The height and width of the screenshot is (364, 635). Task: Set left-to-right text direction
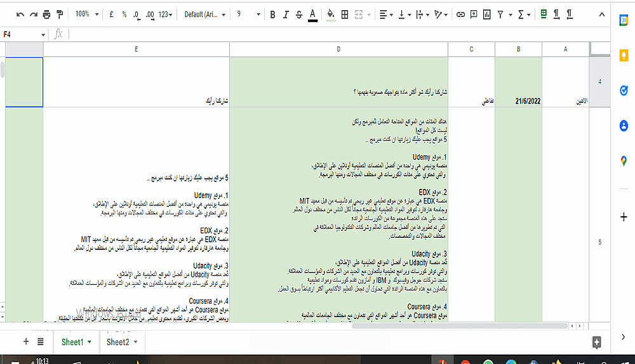(556, 14)
